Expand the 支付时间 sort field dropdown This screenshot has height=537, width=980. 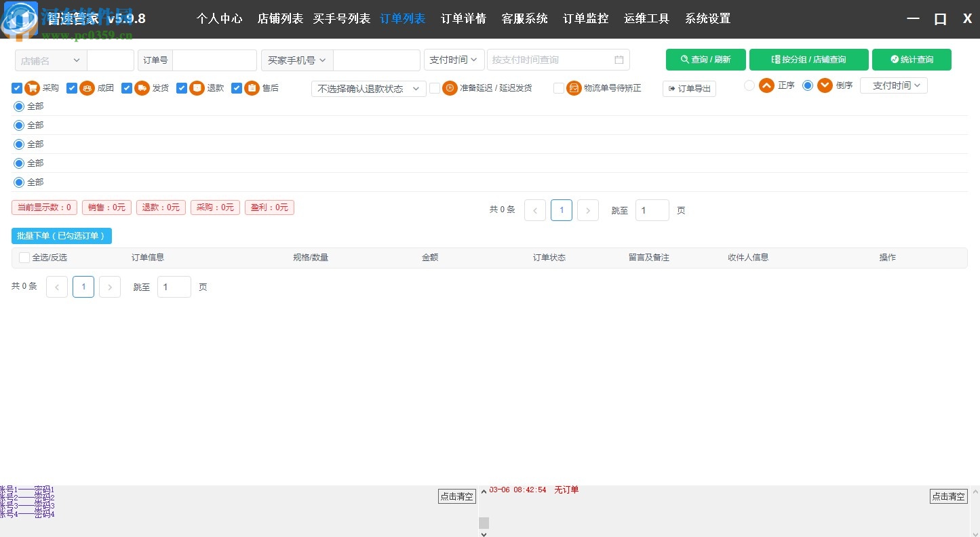(894, 85)
